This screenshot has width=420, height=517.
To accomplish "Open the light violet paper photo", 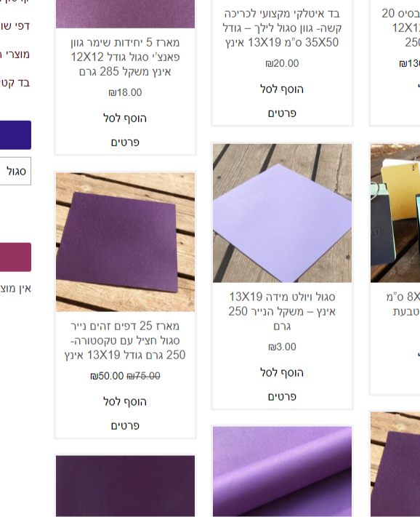I will [283, 213].
